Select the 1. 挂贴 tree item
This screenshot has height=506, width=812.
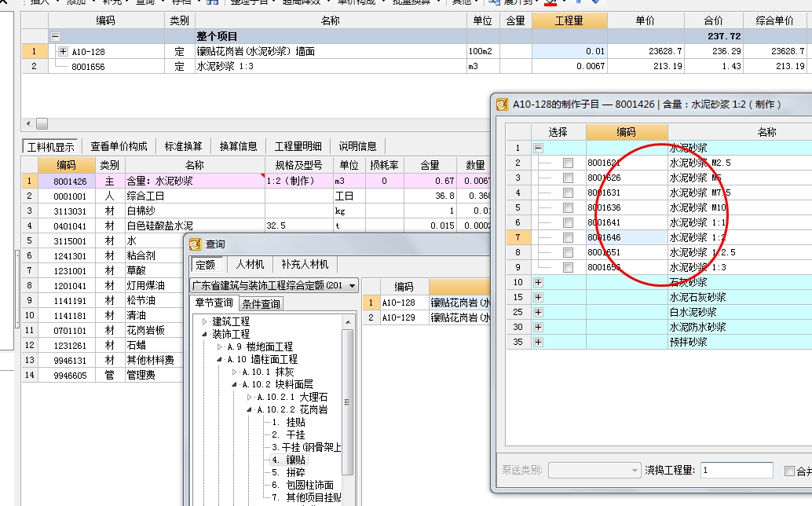coord(289,422)
